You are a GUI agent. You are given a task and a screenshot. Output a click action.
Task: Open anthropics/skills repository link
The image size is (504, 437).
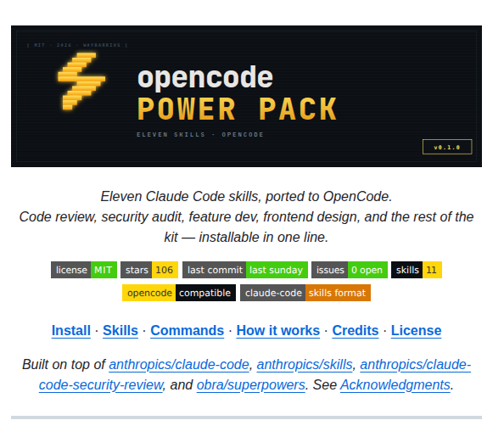pyautogui.click(x=305, y=365)
